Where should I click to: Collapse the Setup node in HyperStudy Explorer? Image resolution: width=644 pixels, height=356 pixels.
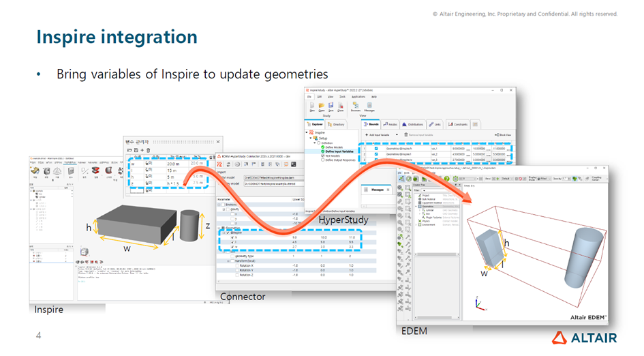[x=311, y=138]
